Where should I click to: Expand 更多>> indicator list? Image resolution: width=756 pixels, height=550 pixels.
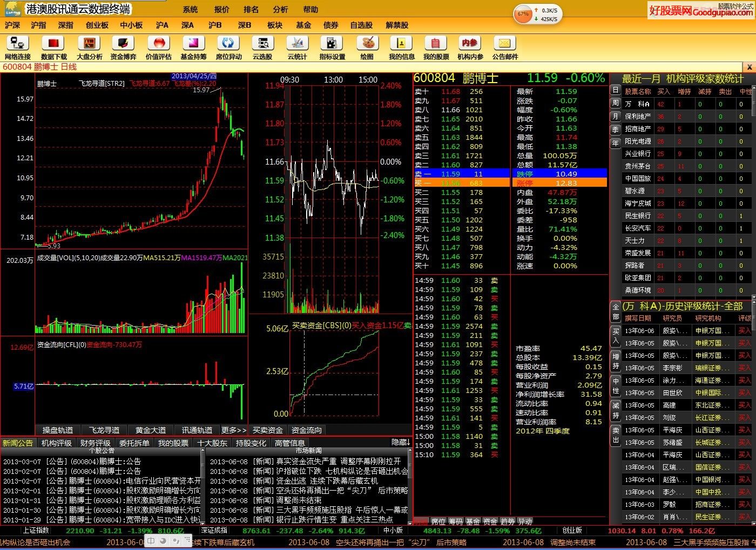point(234,430)
